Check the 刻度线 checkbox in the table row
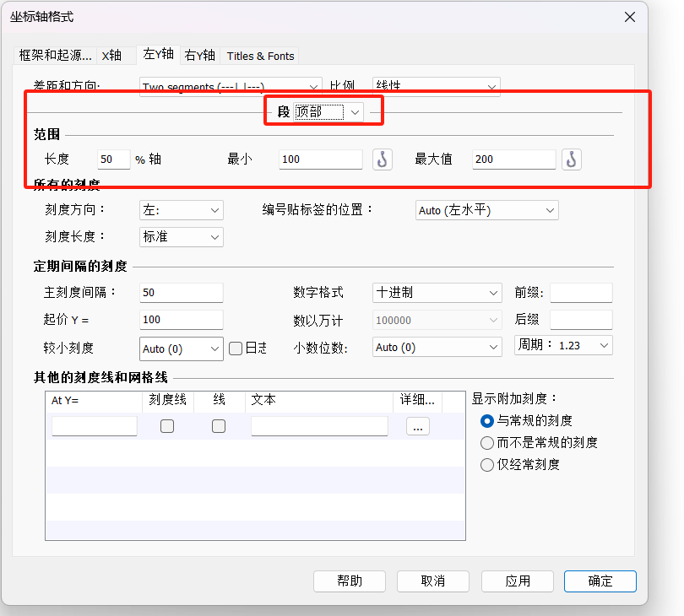Viewport: 684px width, 616px height. (167, 426)
